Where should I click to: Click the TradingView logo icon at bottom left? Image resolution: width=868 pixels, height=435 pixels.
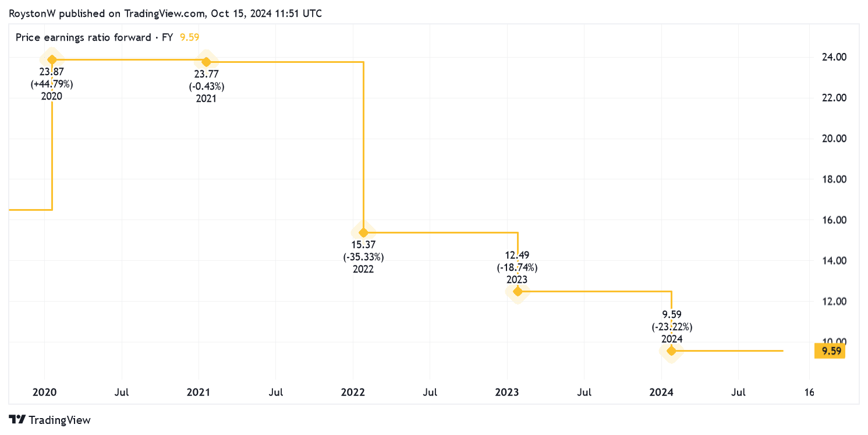pos(17,419)
